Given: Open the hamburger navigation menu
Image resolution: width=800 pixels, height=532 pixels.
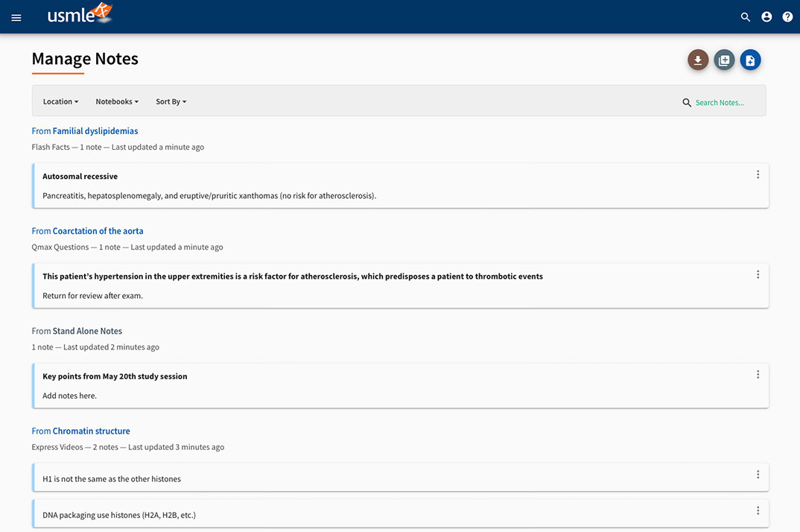Looking at the screenshot, I should tap(16, 17).
